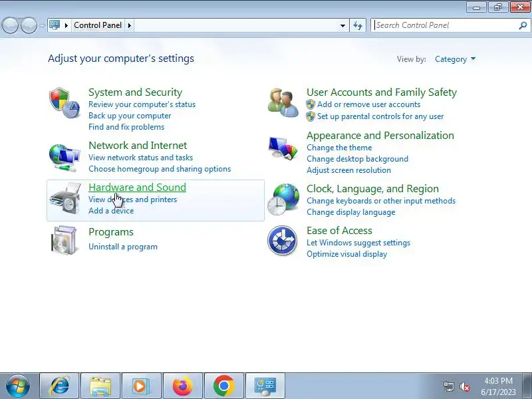Expand the arrow before Control Panel breadcrumb

point(66,25)
